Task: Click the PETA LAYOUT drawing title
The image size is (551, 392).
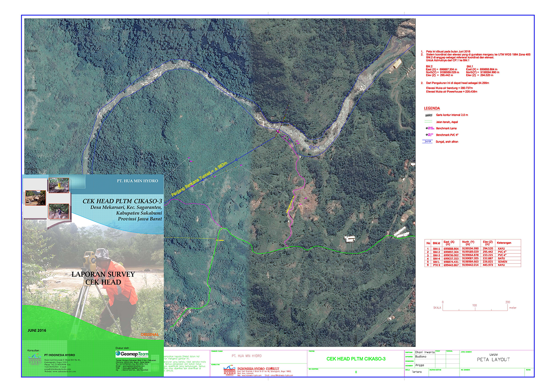Action: point(493,360)
